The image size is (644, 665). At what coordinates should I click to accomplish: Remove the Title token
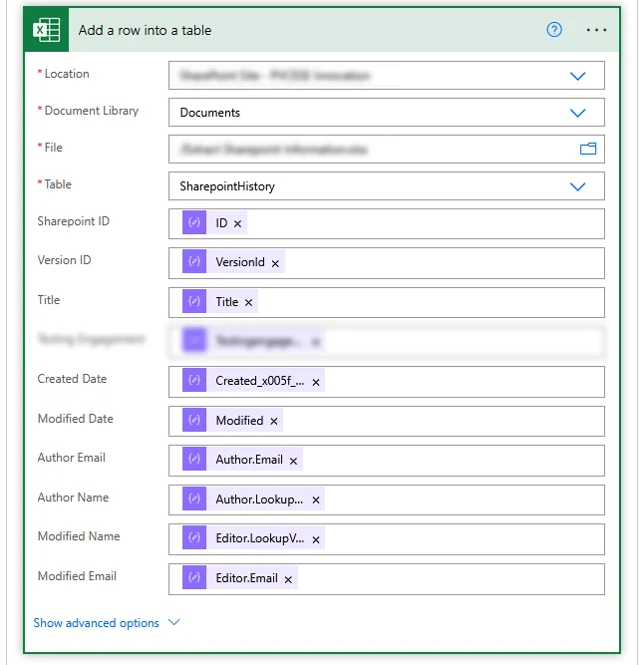tap(249, 302)
